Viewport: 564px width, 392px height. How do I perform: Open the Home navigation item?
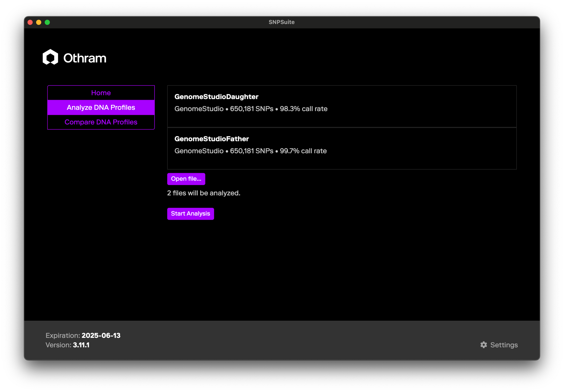pyautogui.click(x=101, y=93)
